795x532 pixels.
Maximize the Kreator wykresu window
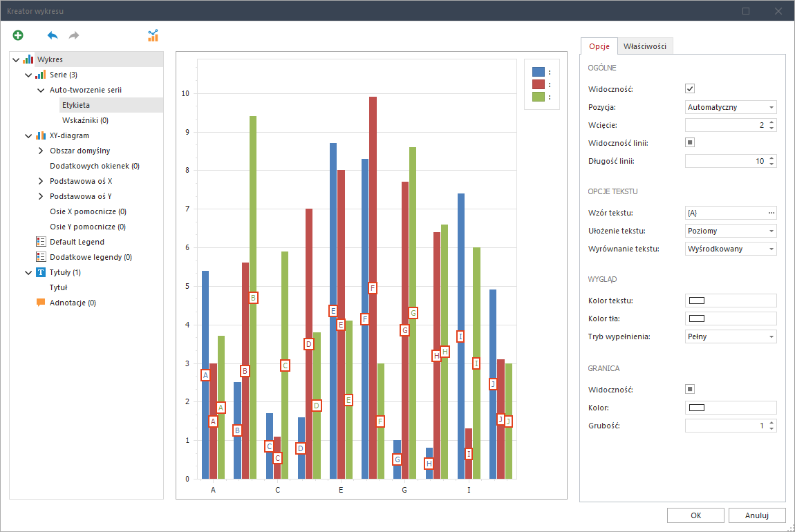(746, 10)
